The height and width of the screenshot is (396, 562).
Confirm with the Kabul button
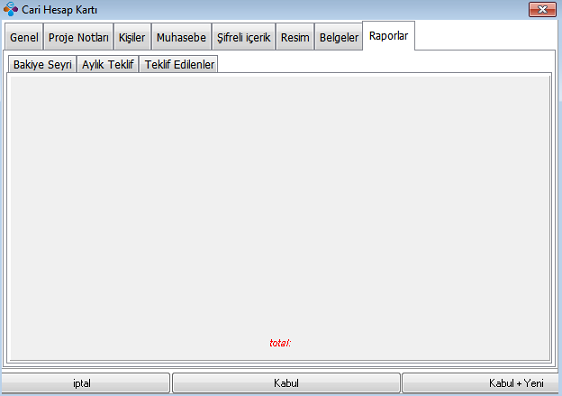pos(286,383)
